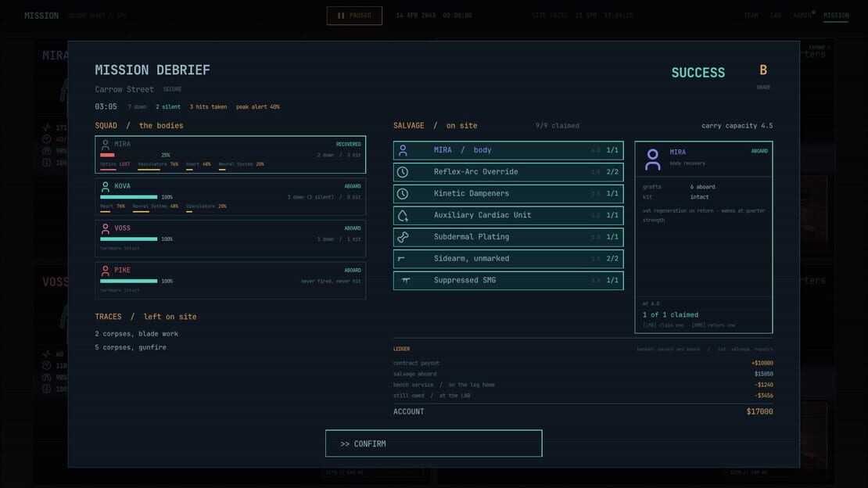Click the Auxiliary Cardiac Unit droplet icon
This screenshot has width=868, height=488.
pyautogui.click(x=403, y=216)
